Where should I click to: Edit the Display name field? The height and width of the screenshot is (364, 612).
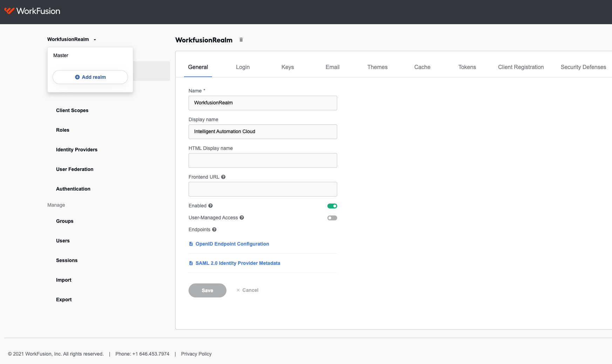click(263, 132)
